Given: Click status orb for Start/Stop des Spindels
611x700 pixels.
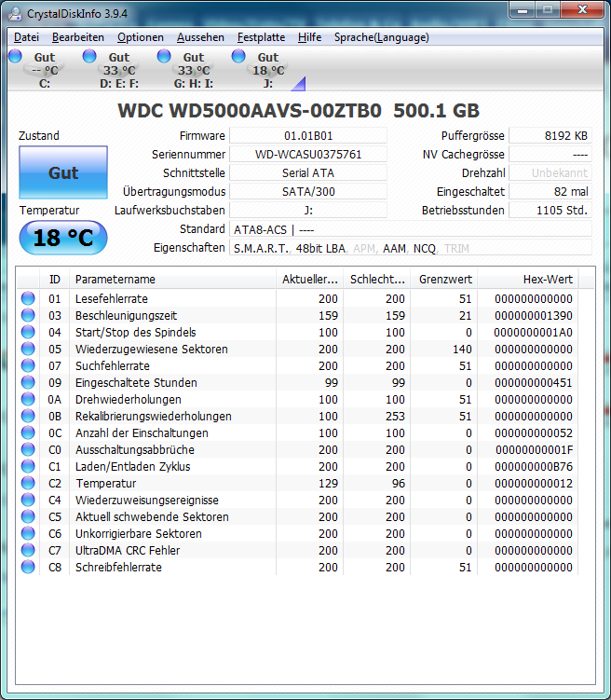Looking at the screenshot, I should click(28, 332).
